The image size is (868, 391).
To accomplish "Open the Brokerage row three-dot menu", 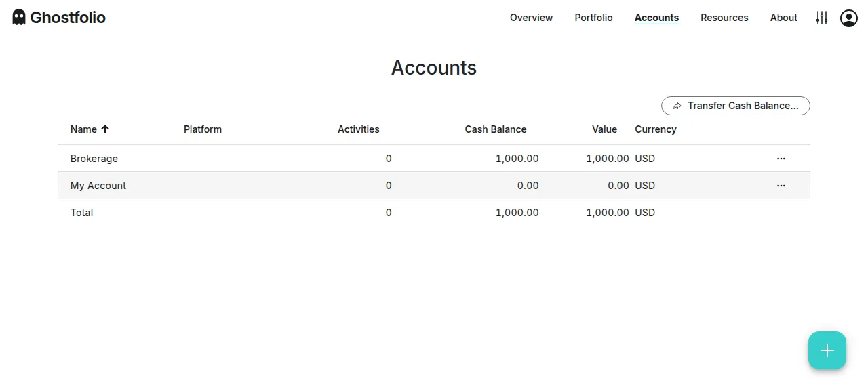I will coord(781,159).
